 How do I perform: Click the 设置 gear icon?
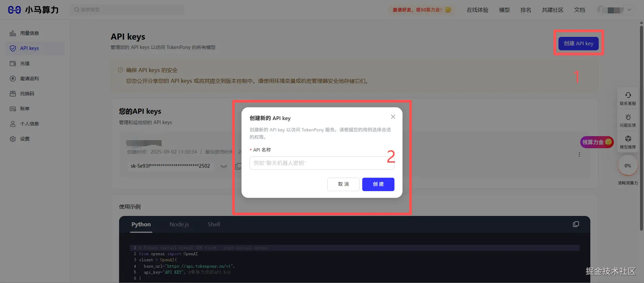pyautogui.click(x=13, y=139)
